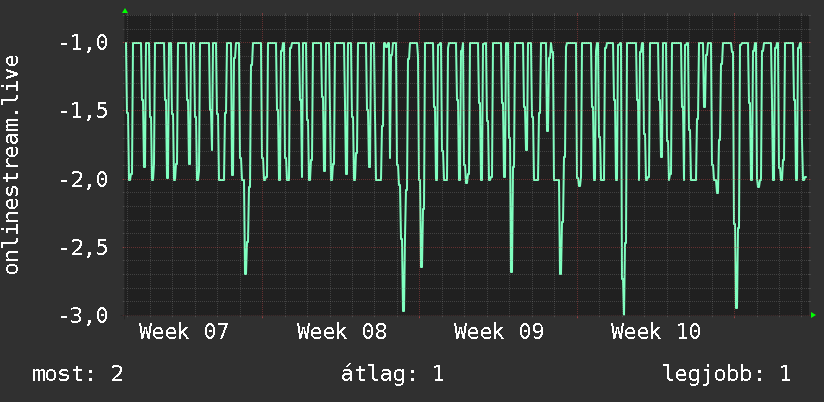Click the '-1,5' y-axis value

tap(84, 111)
